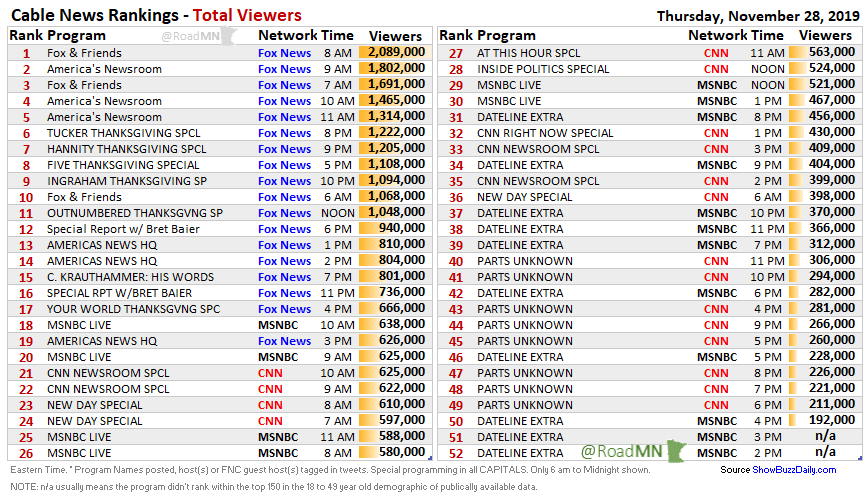Click the left table 'Viewers' column header
This screenshot has height=495, width=867.
[x=395, y=36]
